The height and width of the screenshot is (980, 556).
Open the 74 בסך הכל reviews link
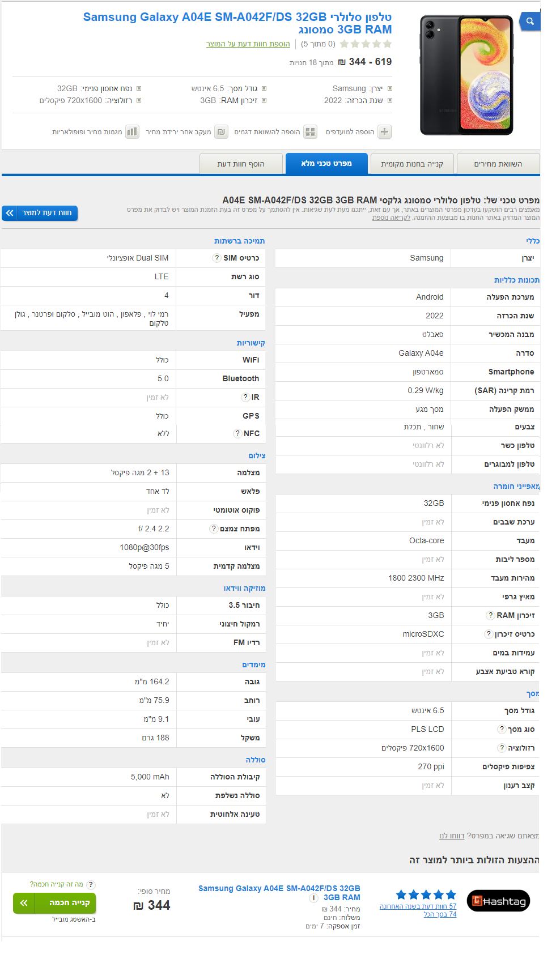[440, 914]
